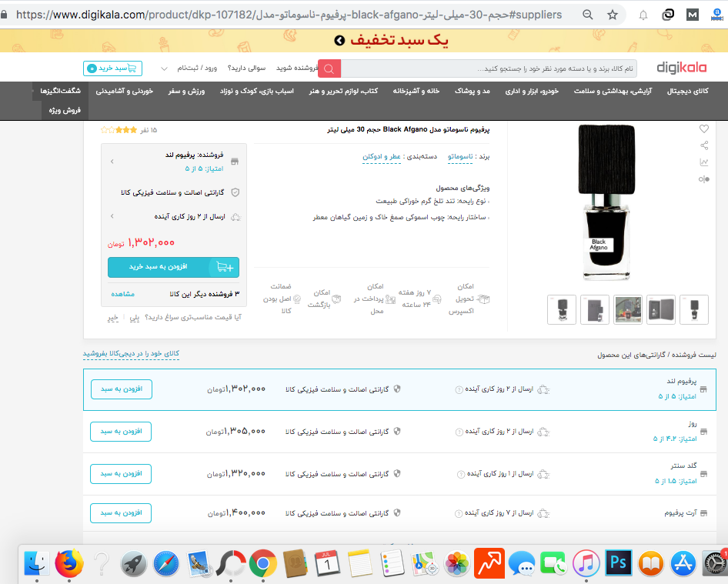The image size is (728, 584).
Task: Expand seller پرفیوم لند details chevron
Action: (x=112, y=162)
